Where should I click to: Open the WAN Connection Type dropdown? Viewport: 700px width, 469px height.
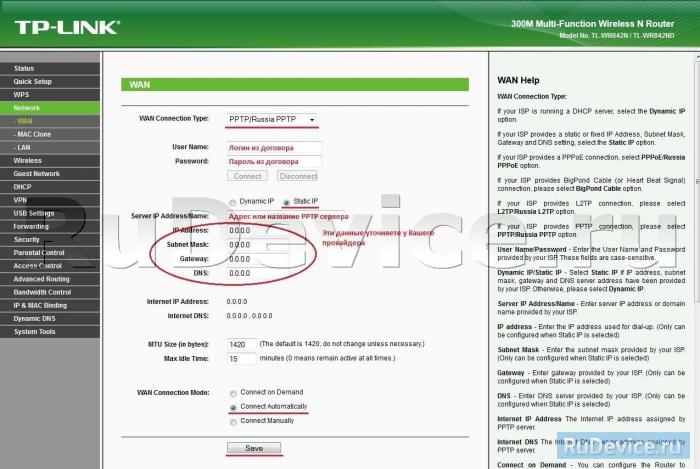(272, 119)
